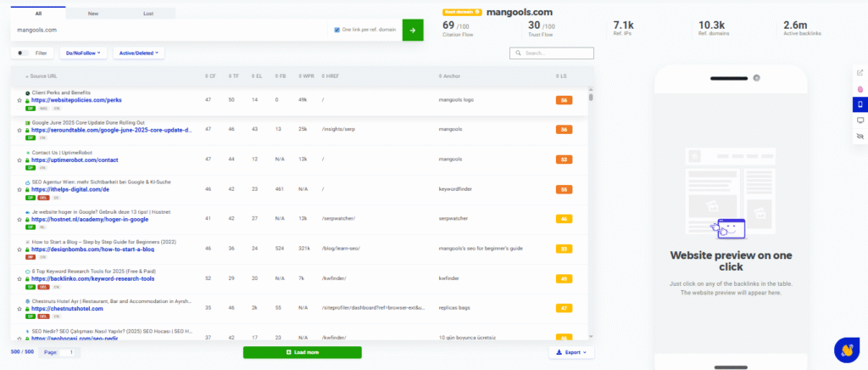Open the Active/Deleted dropdown
Image resolution: width=868 pixels, height=370 pixels.
point(138,53)
